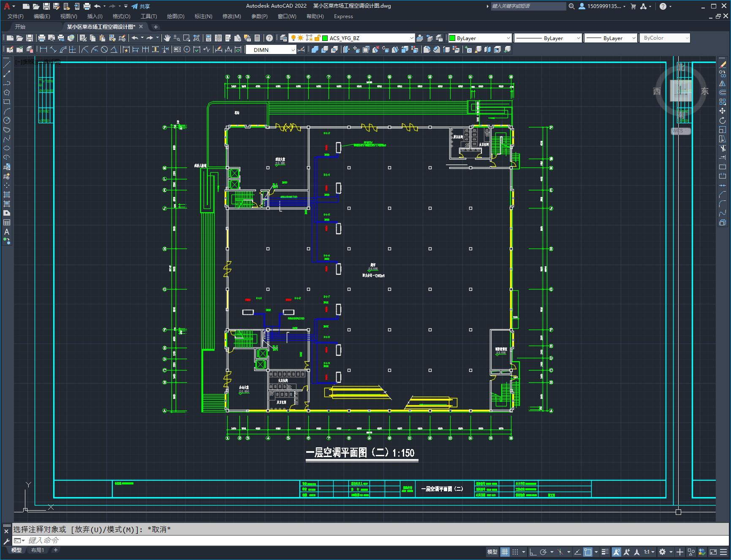Click the Save icon in quick access toolbar
The image size is (731, 560).
46,6
